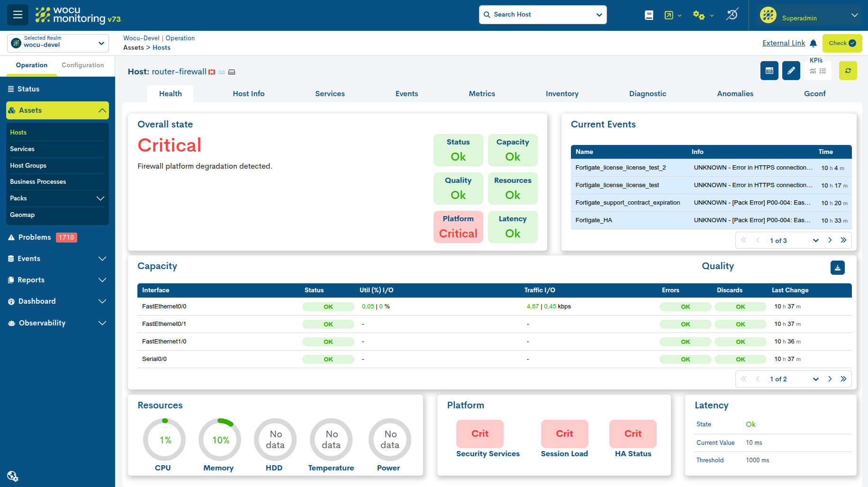Viewport: 868px width, 487px height.
Task: Jump to last page of Capacity table
Action: 843,379
